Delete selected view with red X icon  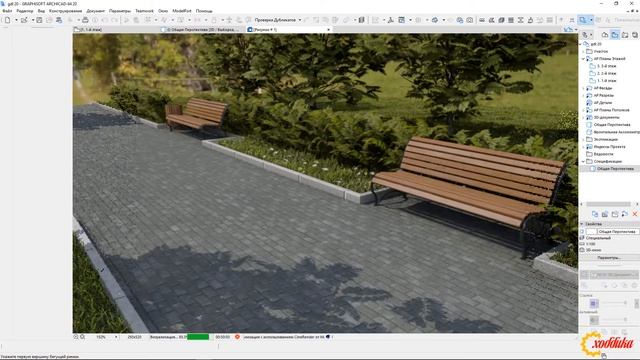(x=635, y=214)
